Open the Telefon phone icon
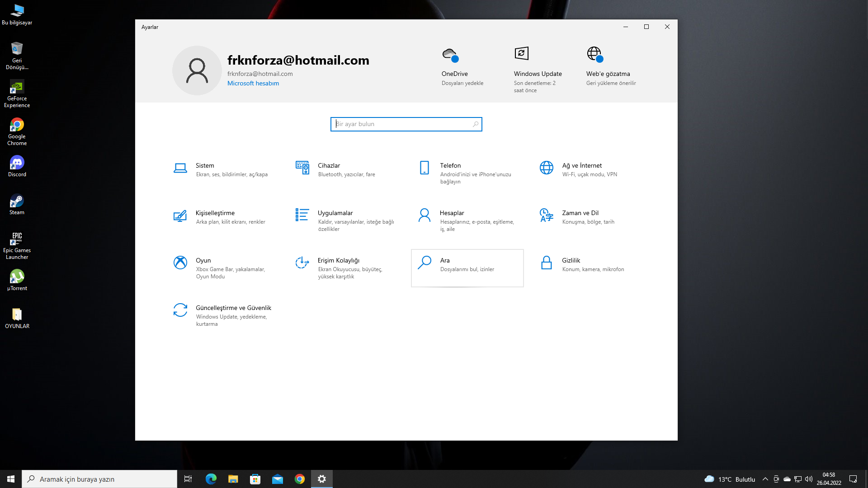This screenshot has height=488, width=868. (425, 168)
